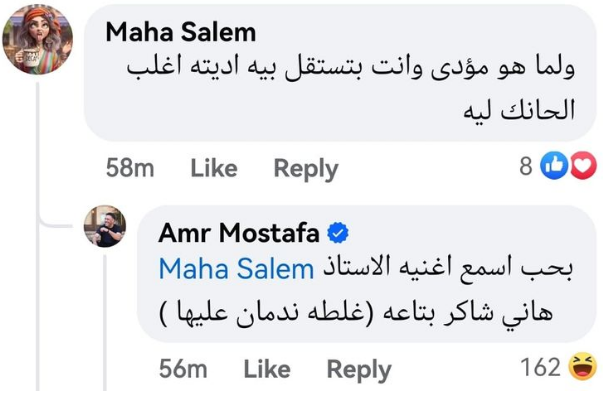Like Amr Mostafa's reply
The width and height of the screenshot is (603, 399).
[267, 369]
